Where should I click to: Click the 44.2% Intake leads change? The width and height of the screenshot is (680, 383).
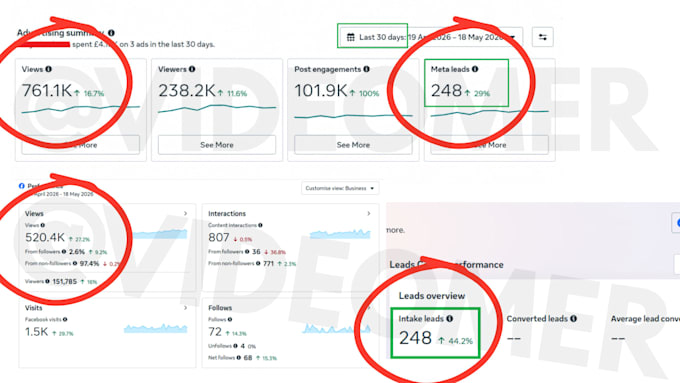[x=460, y=341]
